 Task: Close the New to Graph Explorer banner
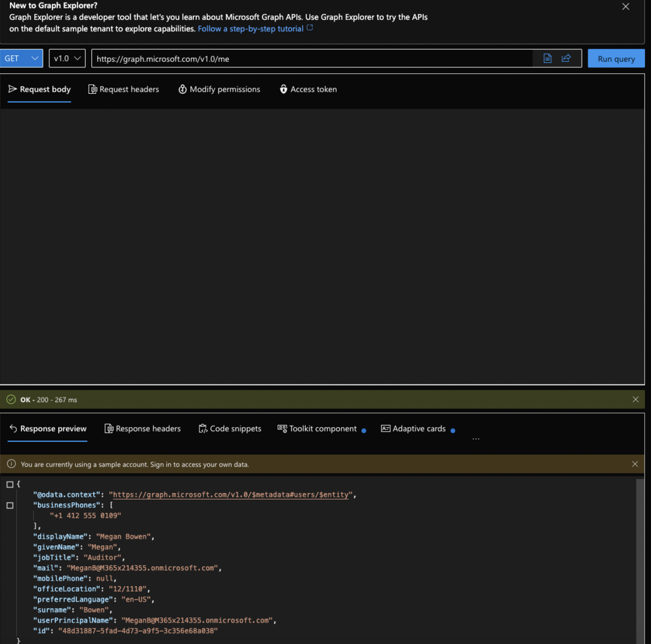click(625, 7)
